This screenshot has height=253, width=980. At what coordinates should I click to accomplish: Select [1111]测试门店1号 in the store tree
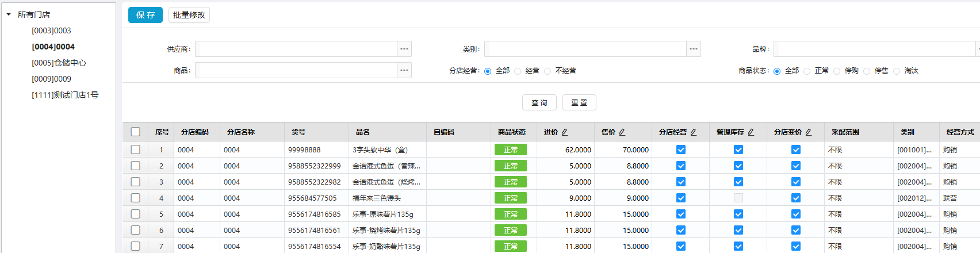(65, 95)
